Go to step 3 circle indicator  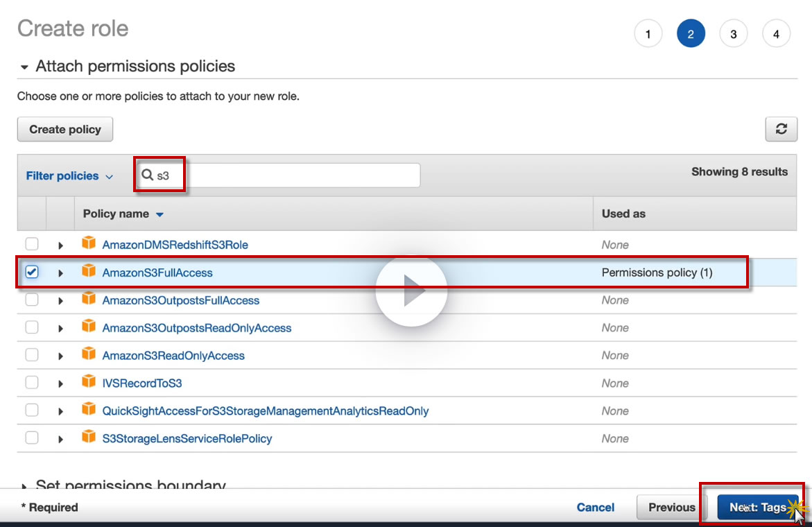(x=733, y=34)
